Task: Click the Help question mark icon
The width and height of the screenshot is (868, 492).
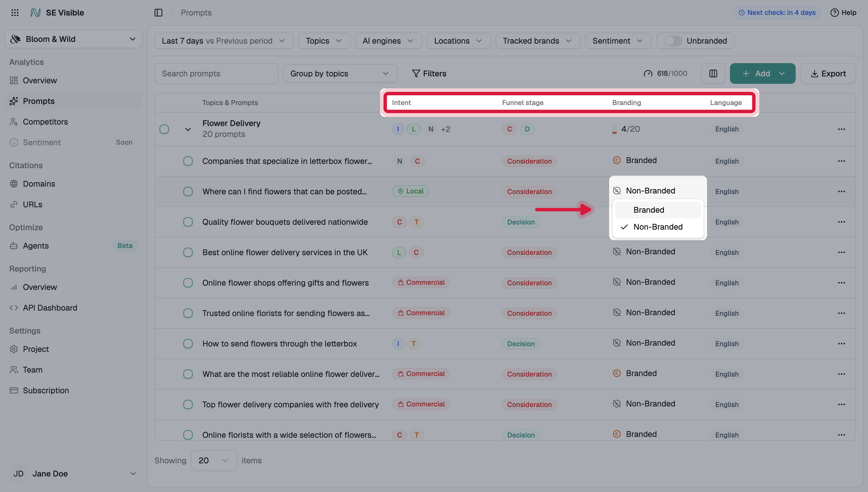Action: (834, 13)
